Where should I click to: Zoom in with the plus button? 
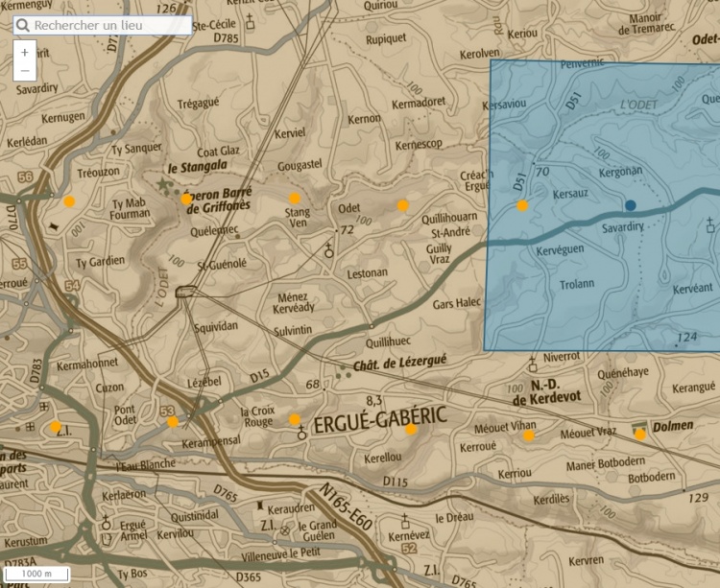[x=24, y=53]
